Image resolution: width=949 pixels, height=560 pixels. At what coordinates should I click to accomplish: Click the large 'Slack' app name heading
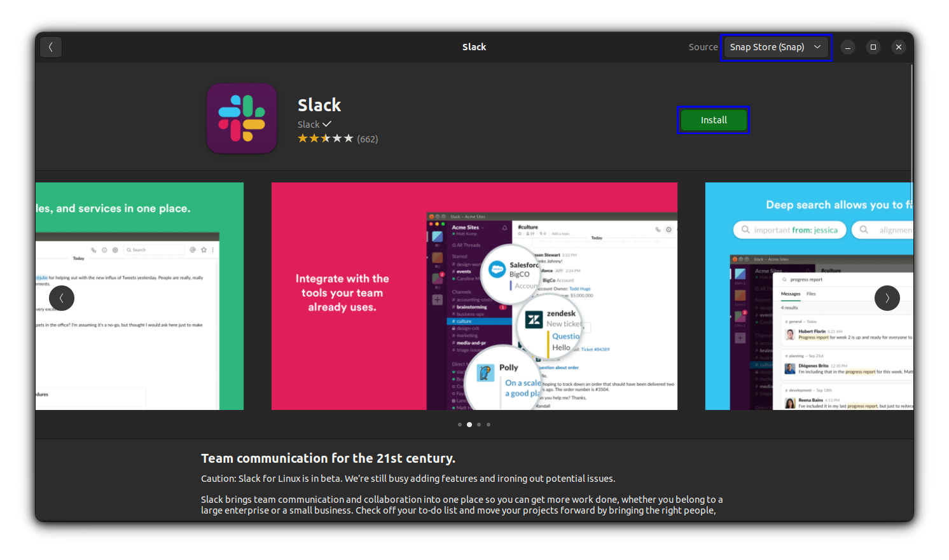pos(319,105)
